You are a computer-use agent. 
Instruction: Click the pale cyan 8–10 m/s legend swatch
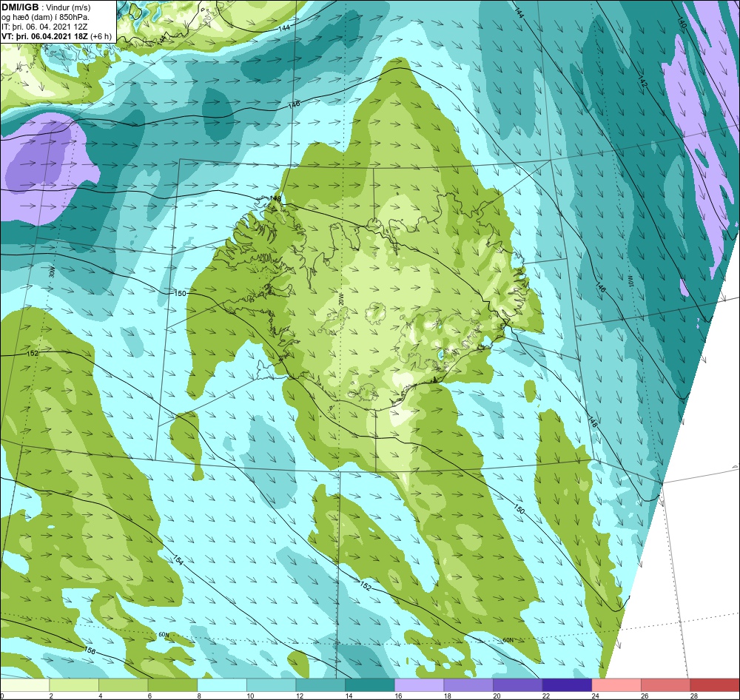[x=222, y=685]
